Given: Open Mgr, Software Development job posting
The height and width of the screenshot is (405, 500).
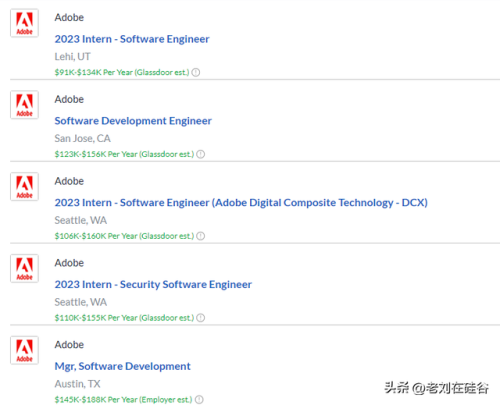Looking at the screenshot, I should pos(122,366).
